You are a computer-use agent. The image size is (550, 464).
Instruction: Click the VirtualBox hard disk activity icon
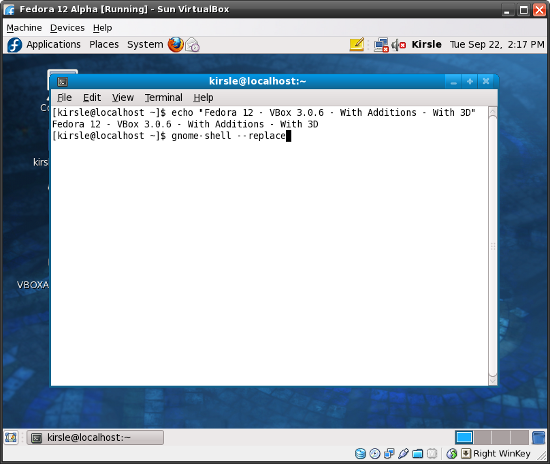pyautogui.click(x=360, y=453)
